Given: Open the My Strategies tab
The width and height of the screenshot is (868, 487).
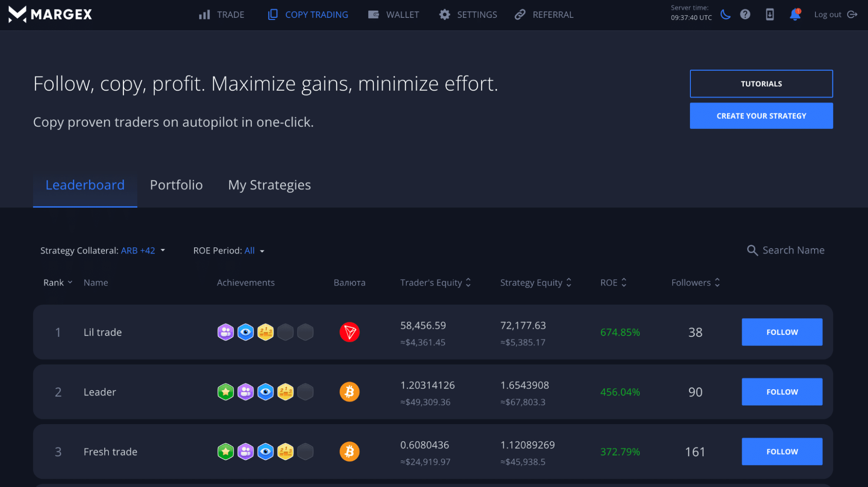Looking at the screenshot, I should [269, 184].
